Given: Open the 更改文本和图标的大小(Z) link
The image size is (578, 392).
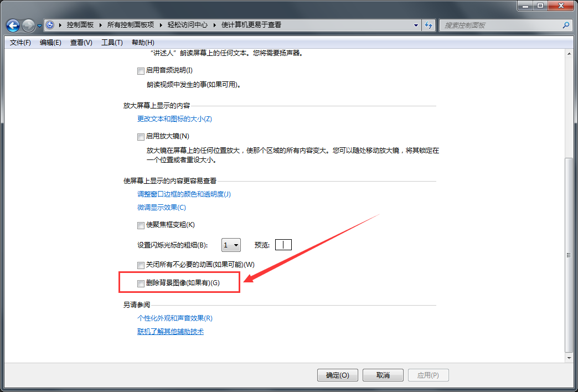Looking at the screenshot, I should pyautogui.click(x=175, y=119).
